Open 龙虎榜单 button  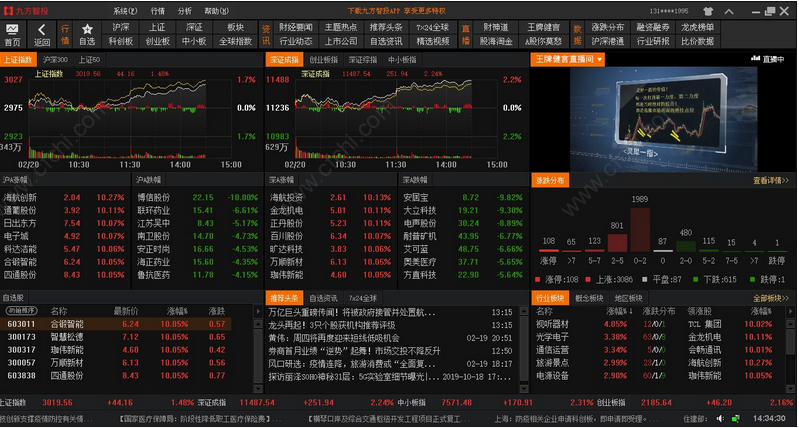[x=697, y=28]
